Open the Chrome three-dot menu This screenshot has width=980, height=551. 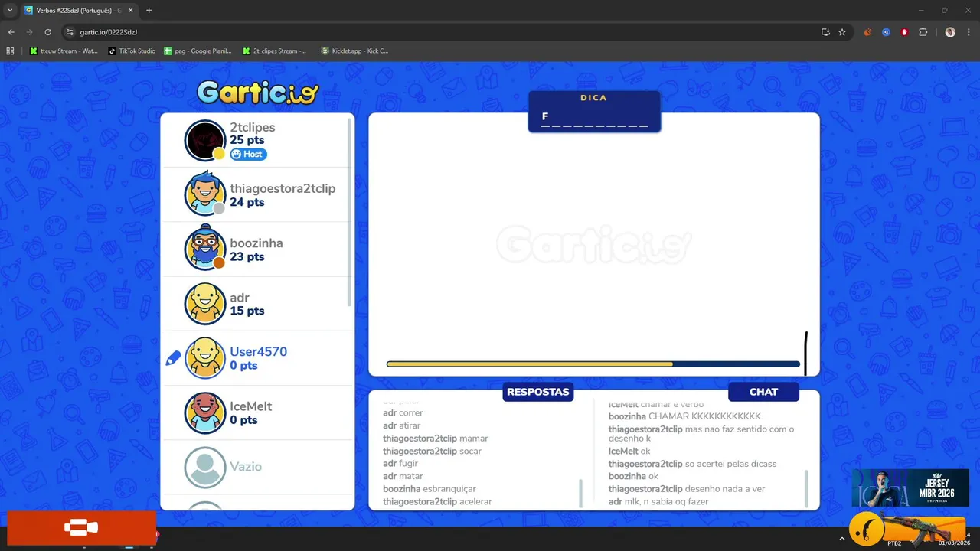pyautogui.click(x=969, y=32)
